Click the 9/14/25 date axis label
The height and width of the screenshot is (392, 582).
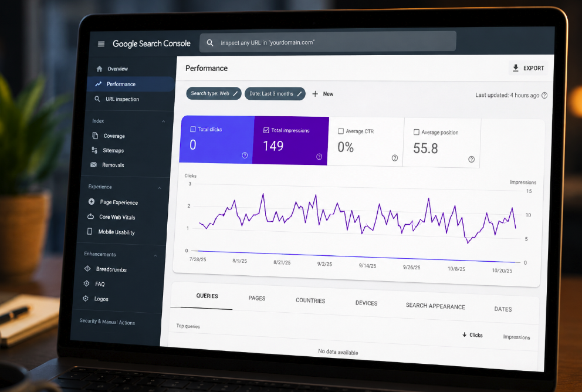coord(367,265)
